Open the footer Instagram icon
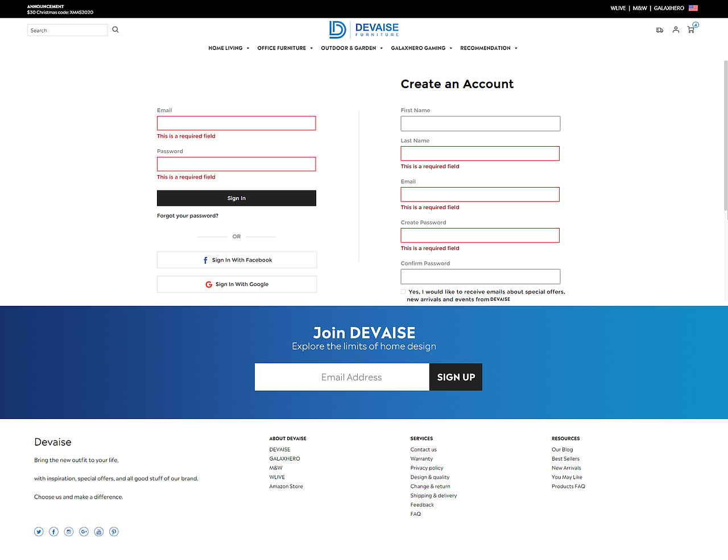 (x=69, y=532)
